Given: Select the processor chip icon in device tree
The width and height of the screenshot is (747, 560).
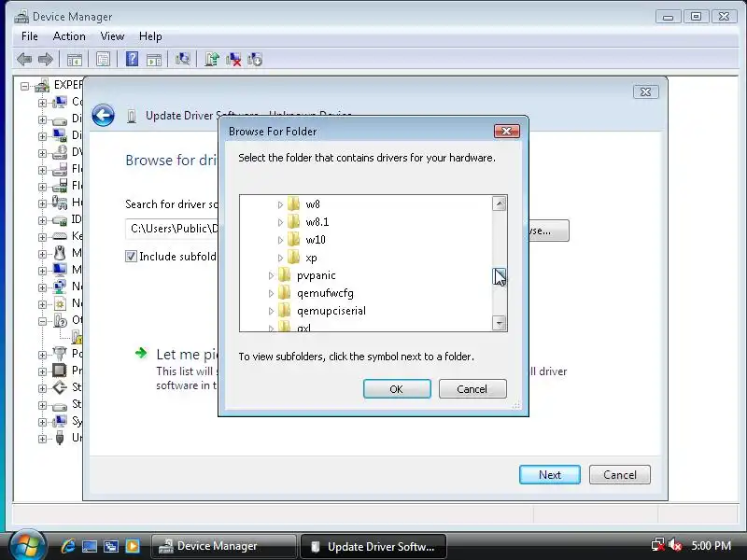Looking at the screenshot, I should [60, 370].
